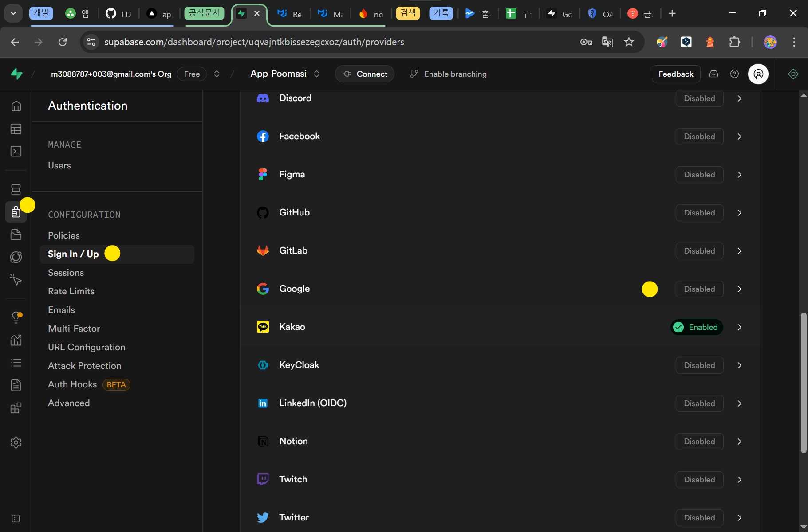Click the page vertical scrollbar thumb
This screenshot has width=808, height=532.
[803, 383]
